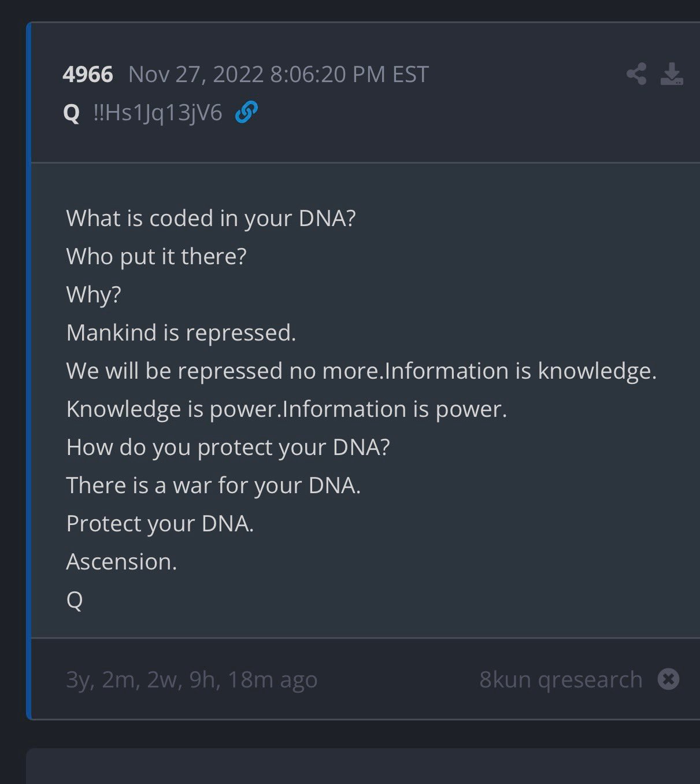This screenshot has width=700, height=784.
Task: Click the "Protect your DNA." line
Action: pyautogui.click(x=160, y=524)
